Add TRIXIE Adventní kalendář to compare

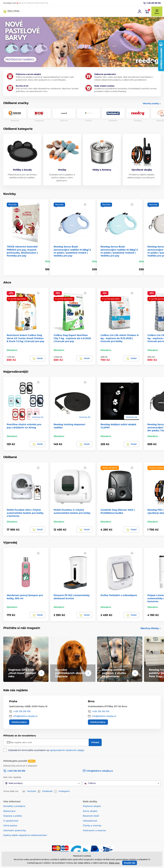pyautogui.click(x=38, y=205)
